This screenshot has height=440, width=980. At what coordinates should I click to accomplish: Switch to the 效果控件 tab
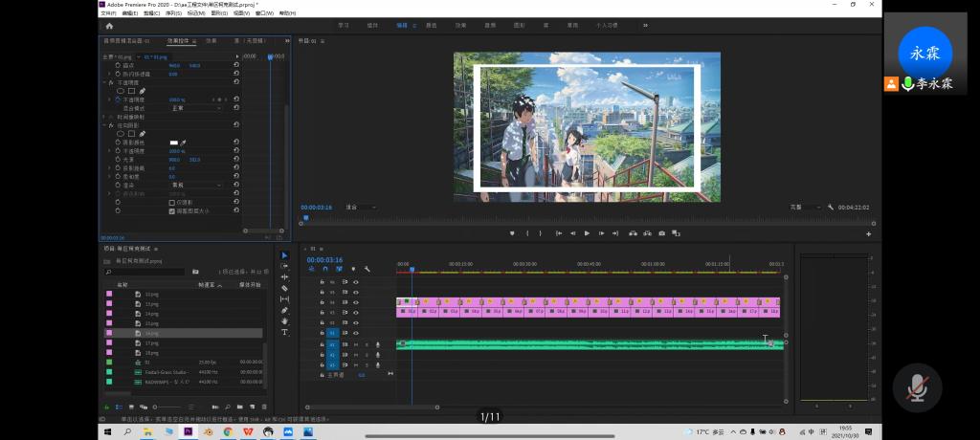coord(179,41)
